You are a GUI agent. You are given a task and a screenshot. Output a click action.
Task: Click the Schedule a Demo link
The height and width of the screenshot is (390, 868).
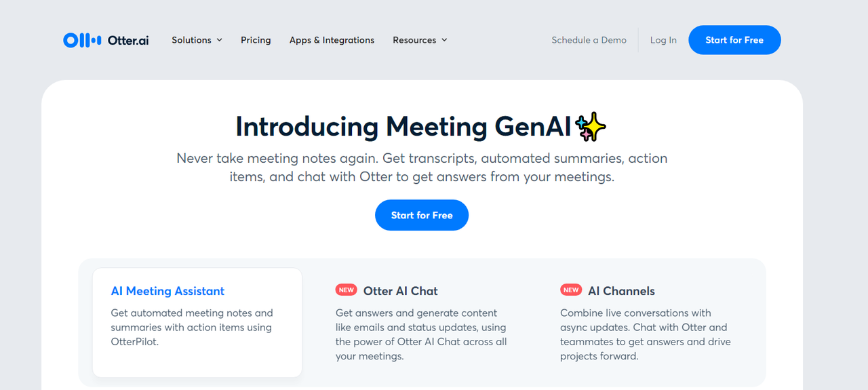(589, 41)
